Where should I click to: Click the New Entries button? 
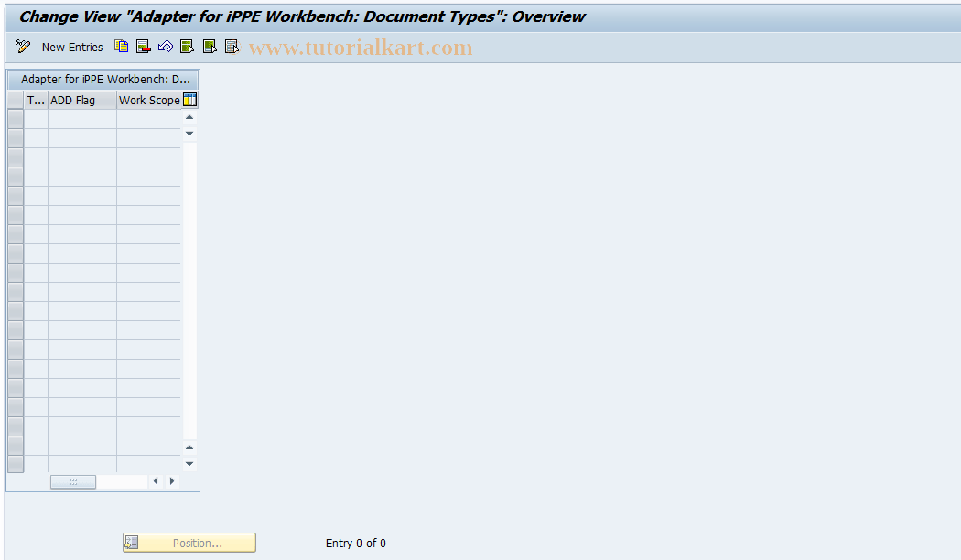(72, 47)
